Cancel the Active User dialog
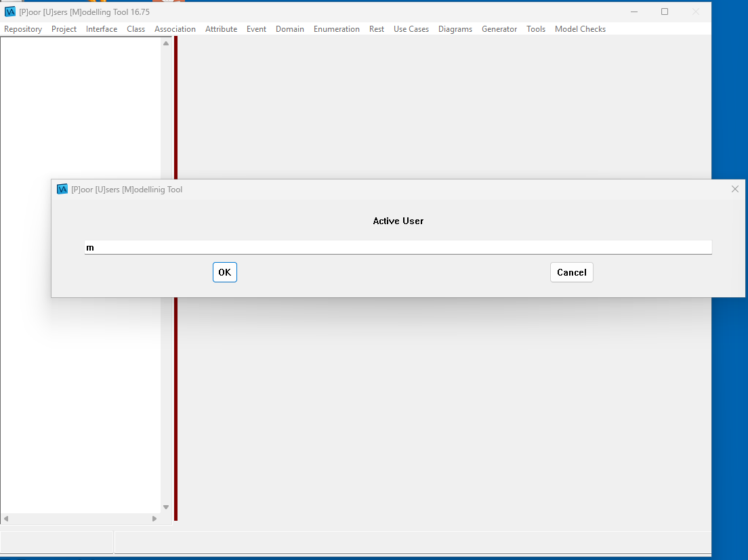Image resolution: width=748 pixels, height=560 pixels. coord(571,272)
